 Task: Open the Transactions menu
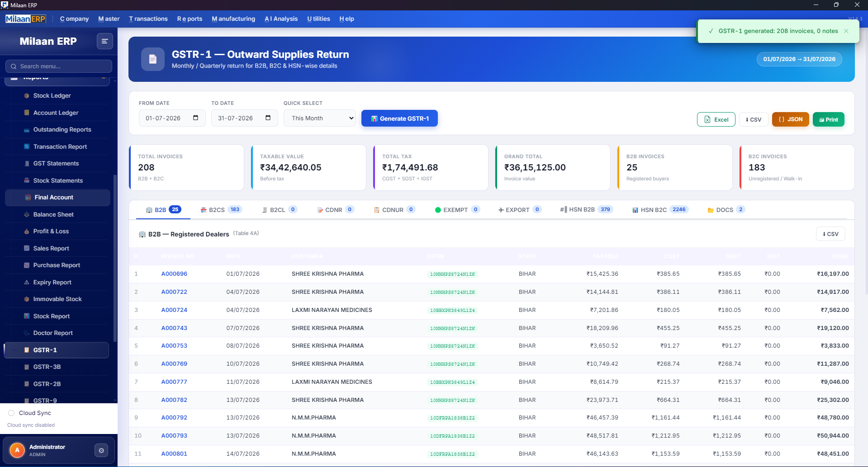pyautogui.click(x=148, y=19)
